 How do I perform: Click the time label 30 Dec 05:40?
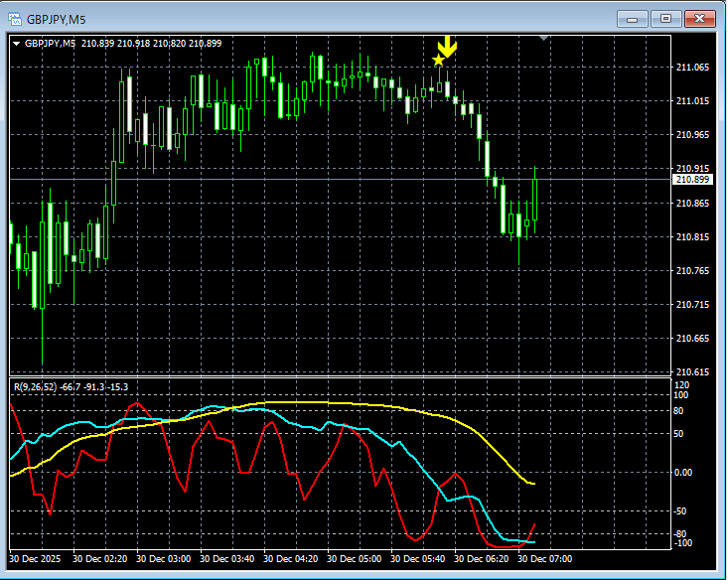418,558
